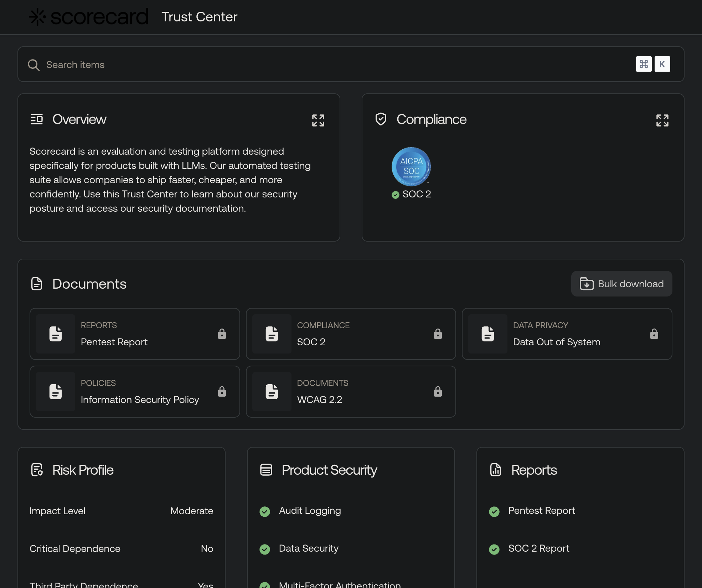Click Data Out of System file icon
This screenshot has height=588, width=702.
point(488,334)
